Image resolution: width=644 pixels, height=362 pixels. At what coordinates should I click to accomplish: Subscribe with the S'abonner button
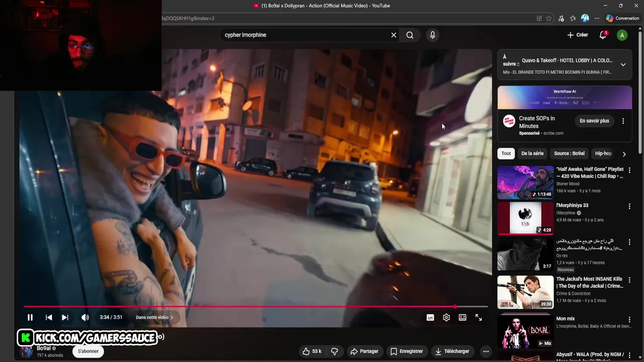pyautogui.click(x=88, y=351)
